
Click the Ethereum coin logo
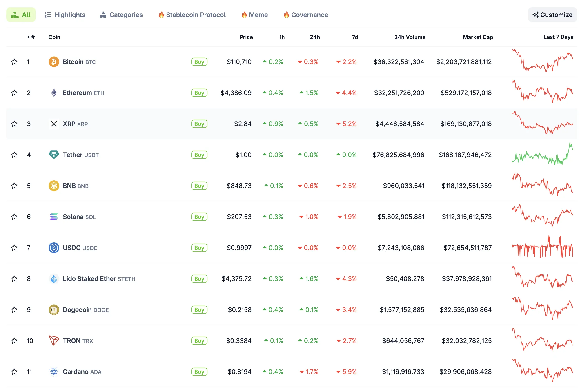point(54,93)
